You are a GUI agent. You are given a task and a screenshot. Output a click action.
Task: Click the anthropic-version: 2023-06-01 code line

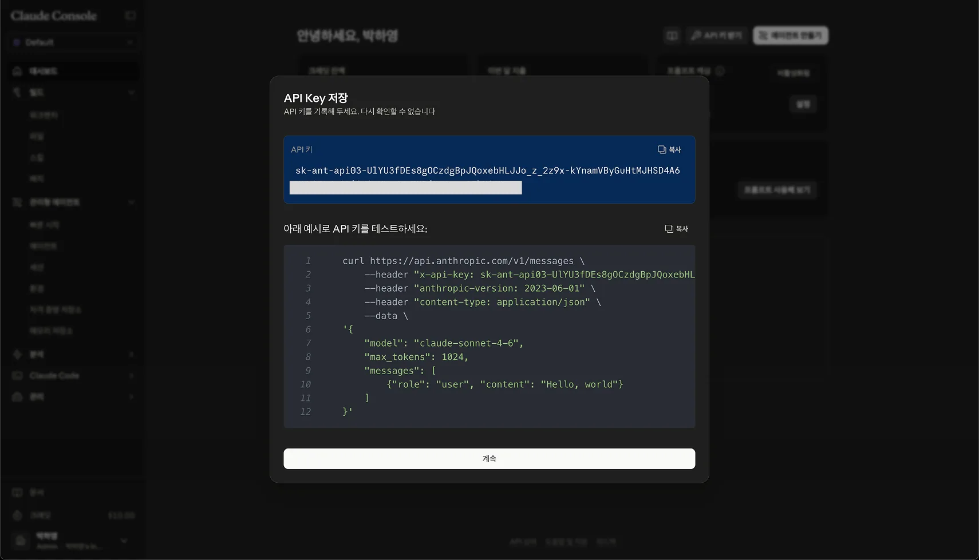coord(480,288)
